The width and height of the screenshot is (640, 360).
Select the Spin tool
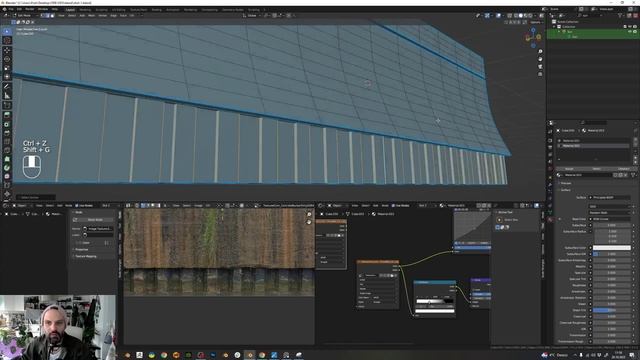[x=7, y=167]
